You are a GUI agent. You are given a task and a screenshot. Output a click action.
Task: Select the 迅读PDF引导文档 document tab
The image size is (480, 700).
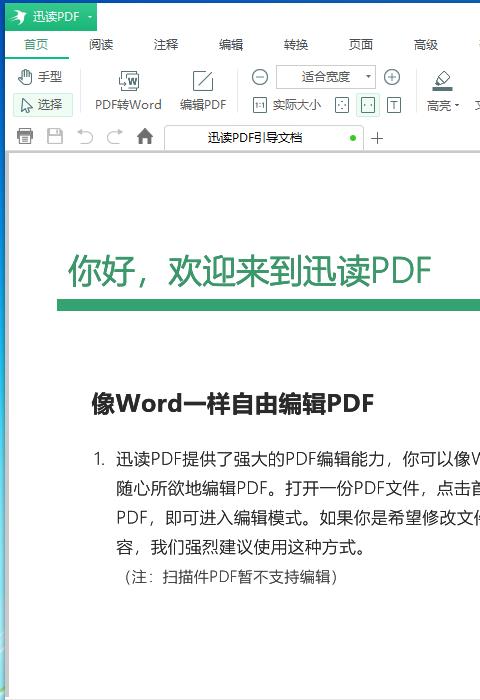(x=264, y=138)
